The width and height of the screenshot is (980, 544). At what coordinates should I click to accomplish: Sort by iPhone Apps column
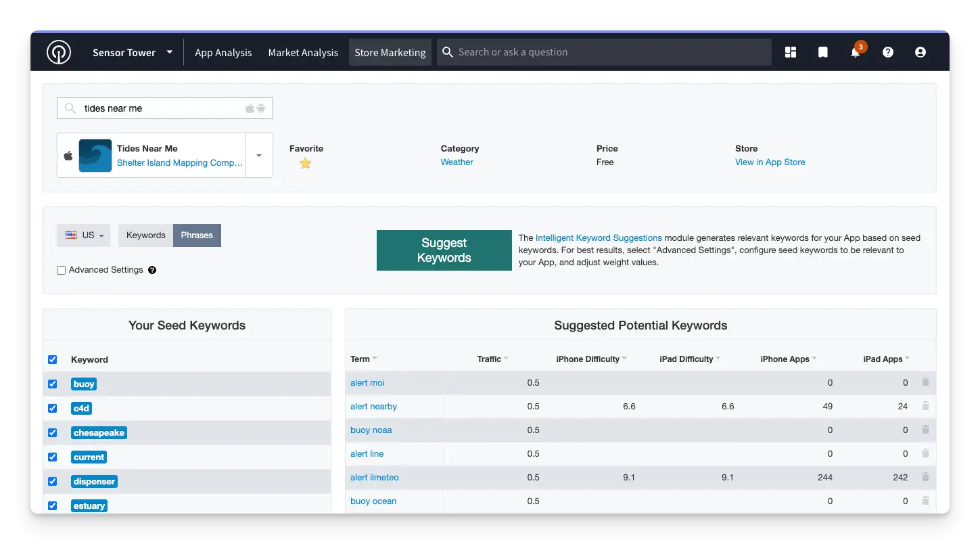coord(789,359)
